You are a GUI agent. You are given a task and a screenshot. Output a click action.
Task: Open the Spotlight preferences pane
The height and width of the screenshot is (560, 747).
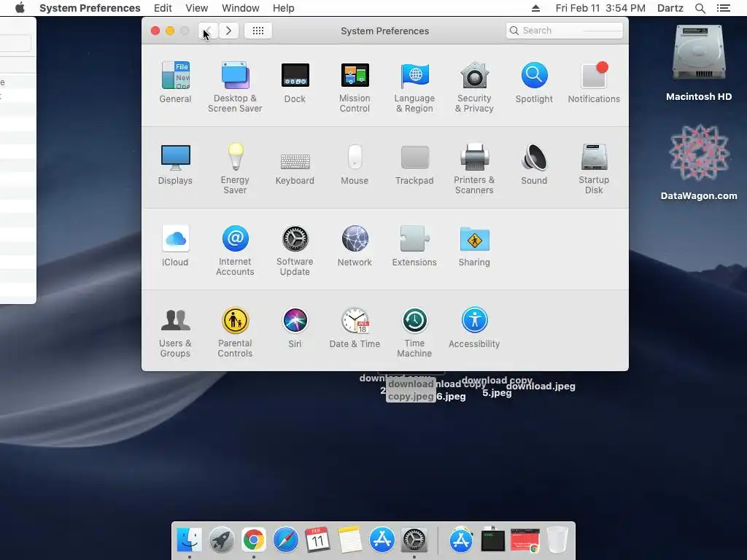pos(534,82)
